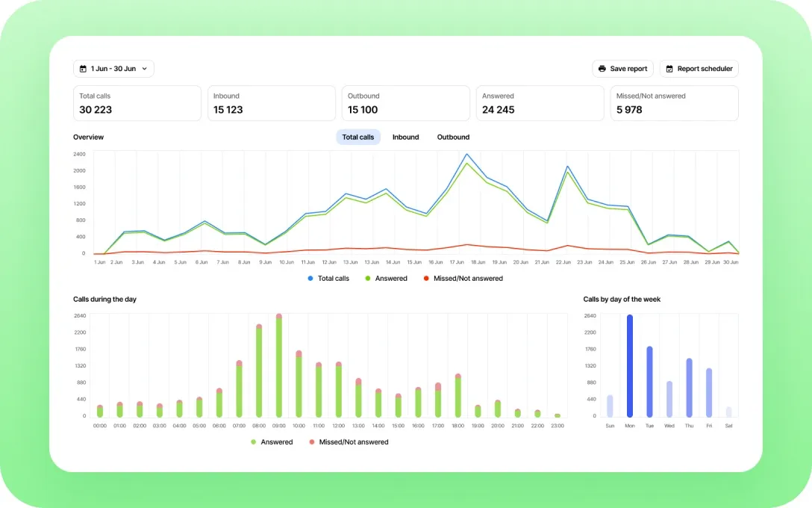Toggle Missed/Not answered series in overview legend
Image resolution: width=812 pixels, height=508 pixels.
[x=463, y=279]
